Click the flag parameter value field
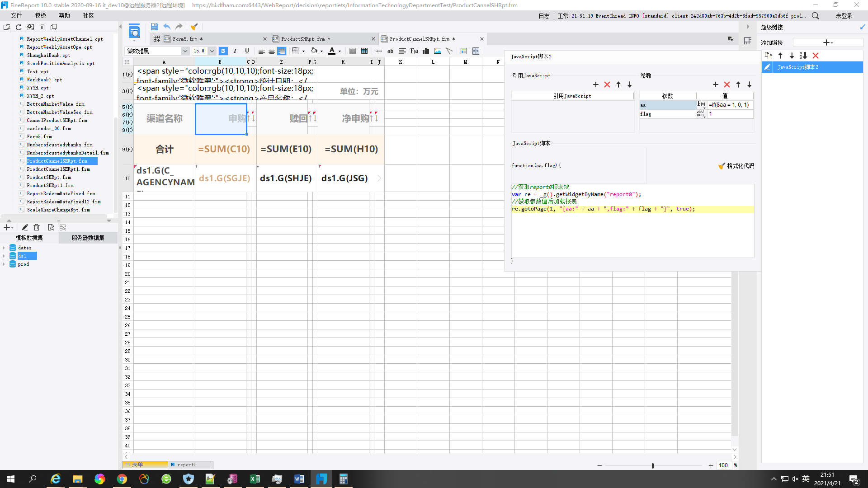868x488 pixels. tap(730, 114)
